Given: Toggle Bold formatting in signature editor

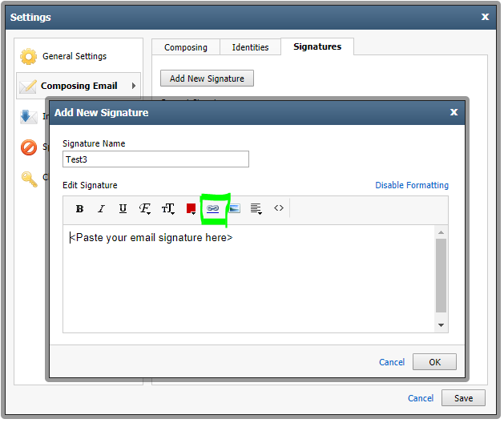Looking at the screenshot, I should 79,210.
